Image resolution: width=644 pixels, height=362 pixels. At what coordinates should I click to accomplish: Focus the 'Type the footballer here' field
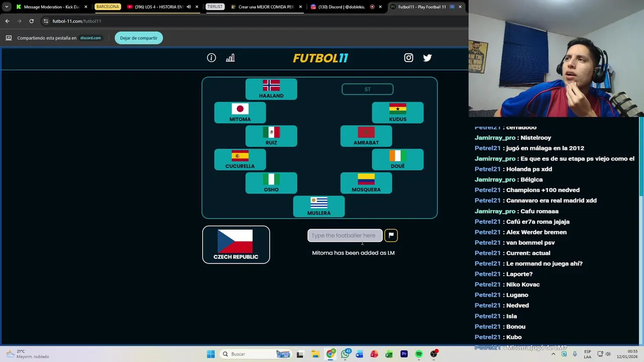(345, 235)
